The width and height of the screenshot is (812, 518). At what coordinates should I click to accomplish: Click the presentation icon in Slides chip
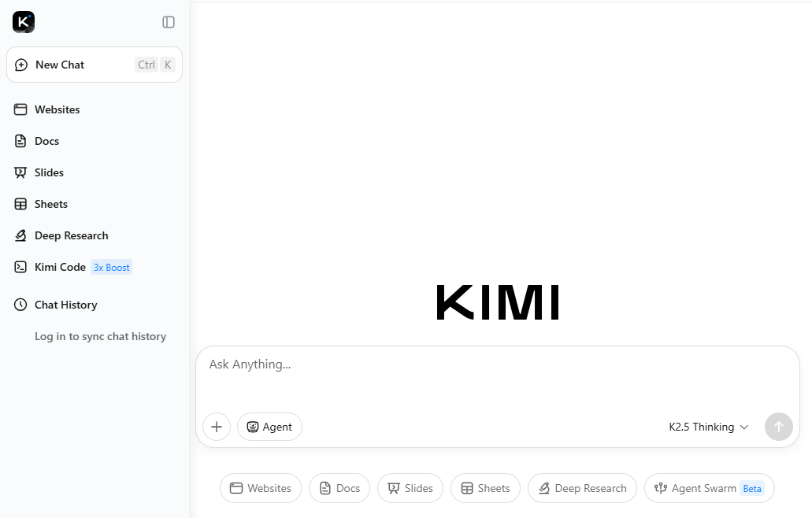(x=394, y=489)
